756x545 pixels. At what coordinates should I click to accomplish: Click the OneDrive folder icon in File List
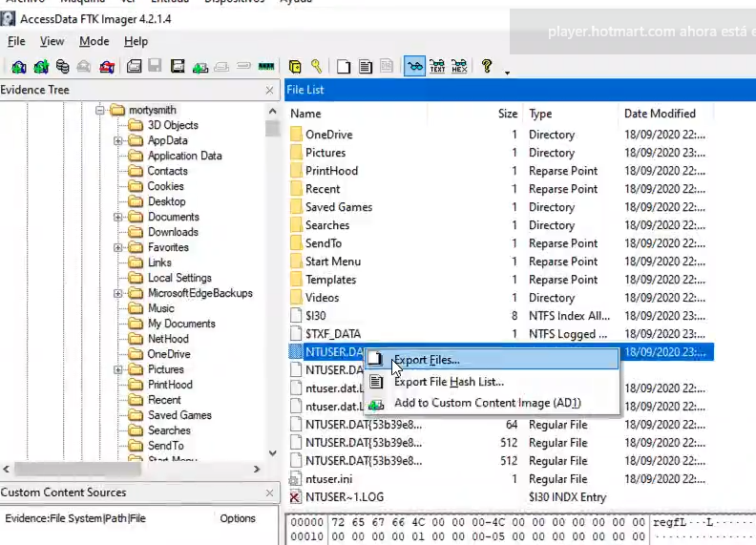296,134
